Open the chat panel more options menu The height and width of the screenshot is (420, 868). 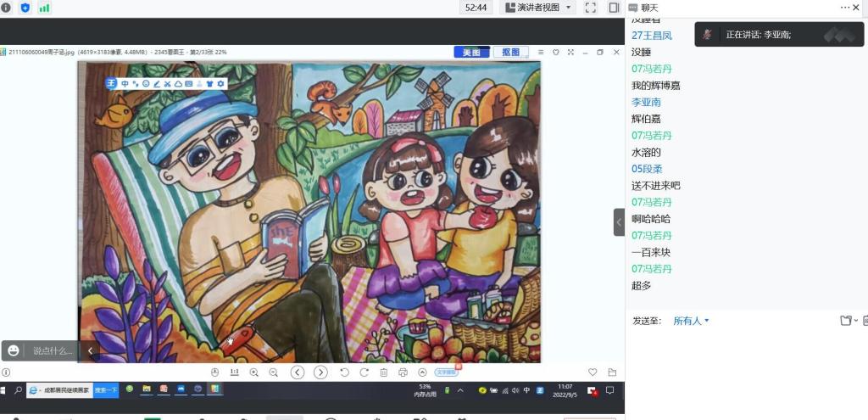coord(845,8)
